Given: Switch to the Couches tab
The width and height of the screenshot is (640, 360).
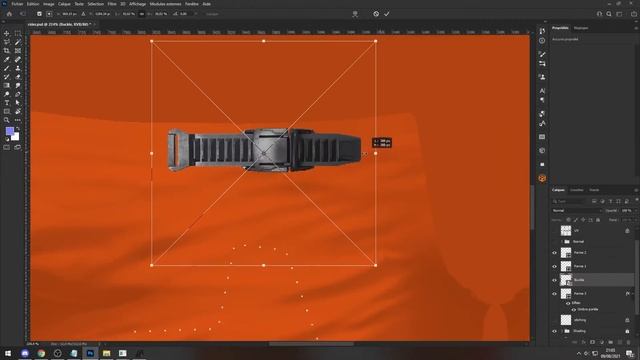Looking at the screenshot, I should [x=577, y=190].
